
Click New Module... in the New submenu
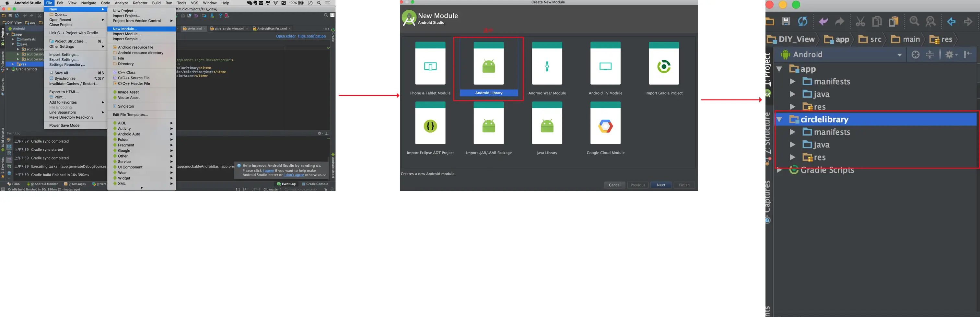pos(142,29)
